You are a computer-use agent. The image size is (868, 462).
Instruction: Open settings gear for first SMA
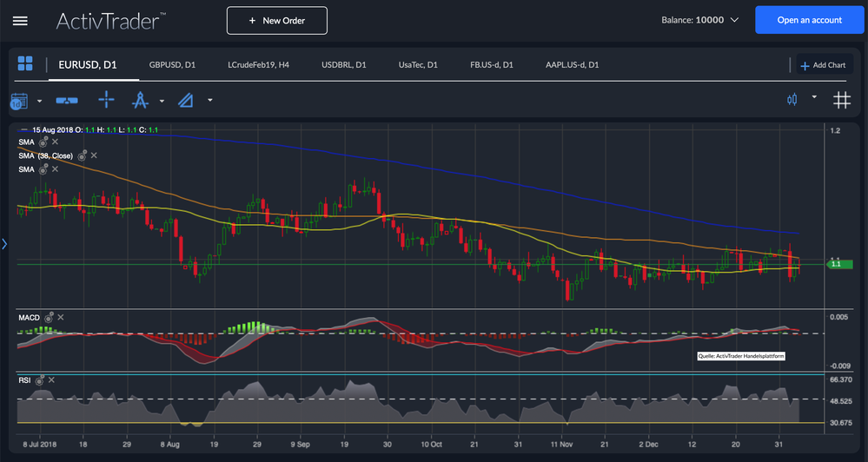click(x=43, y=142)
